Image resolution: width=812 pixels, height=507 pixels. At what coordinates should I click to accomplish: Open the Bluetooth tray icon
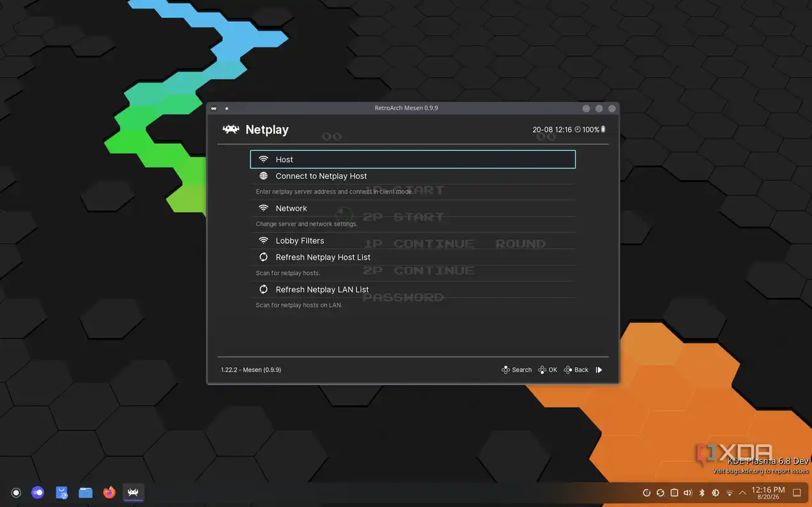(x=701, y=493)
